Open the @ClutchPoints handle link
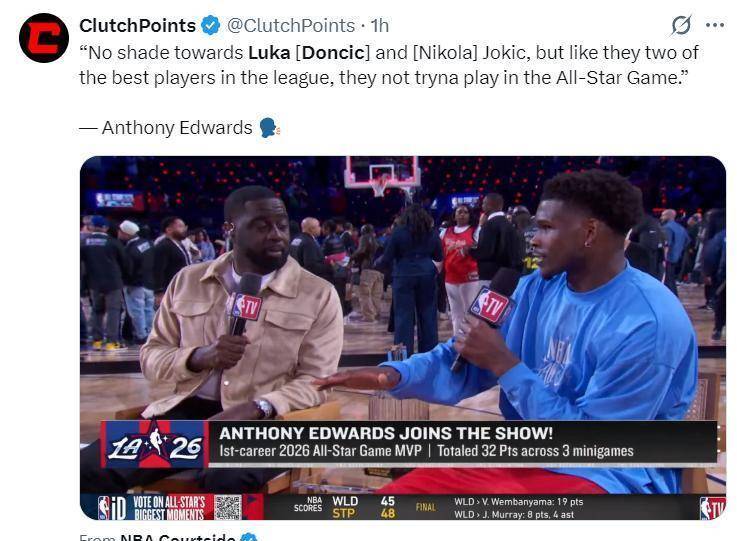This screenshot has width=737, height=541. point(291,25)
